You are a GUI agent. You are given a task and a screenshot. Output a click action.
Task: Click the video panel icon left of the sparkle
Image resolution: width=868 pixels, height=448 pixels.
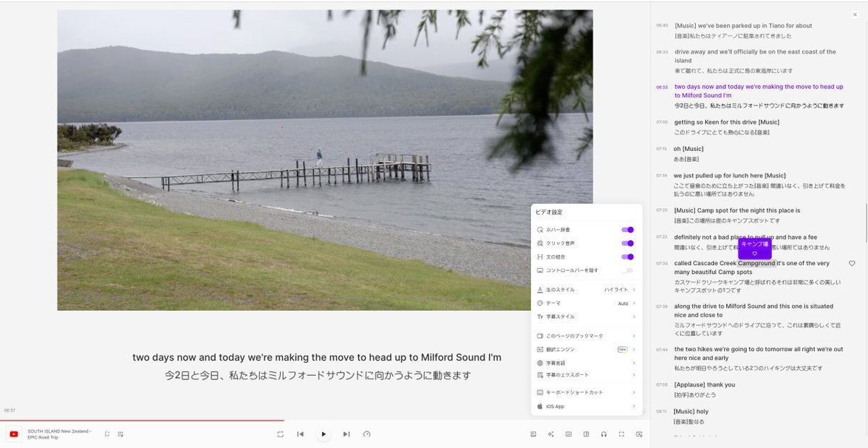coord(533,434)
